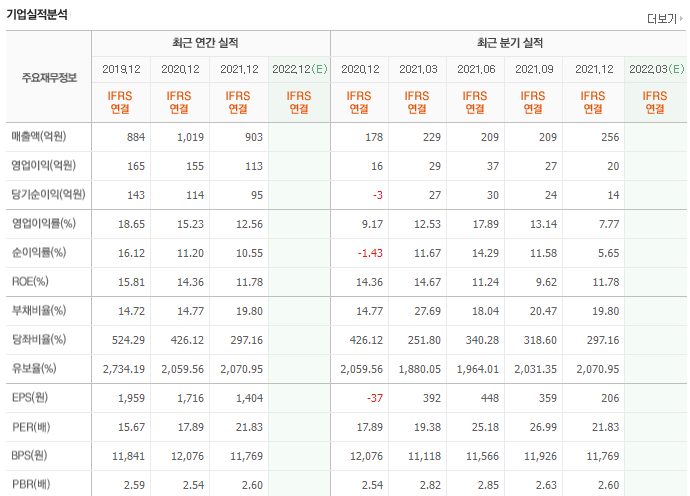Select the BPS value 11,841
The width and height of the screenshot is (690, 496).
point(128,456)
